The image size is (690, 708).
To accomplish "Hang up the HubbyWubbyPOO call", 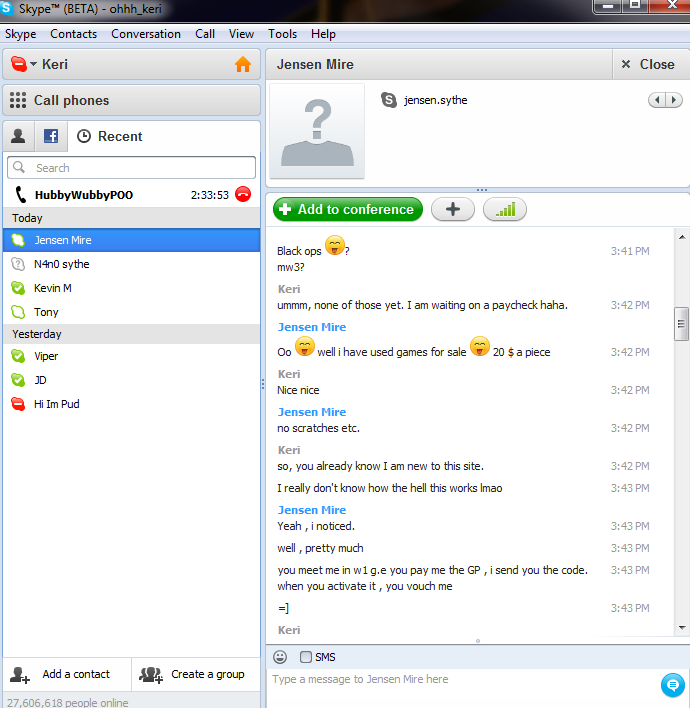I will [x=243, y=194].
